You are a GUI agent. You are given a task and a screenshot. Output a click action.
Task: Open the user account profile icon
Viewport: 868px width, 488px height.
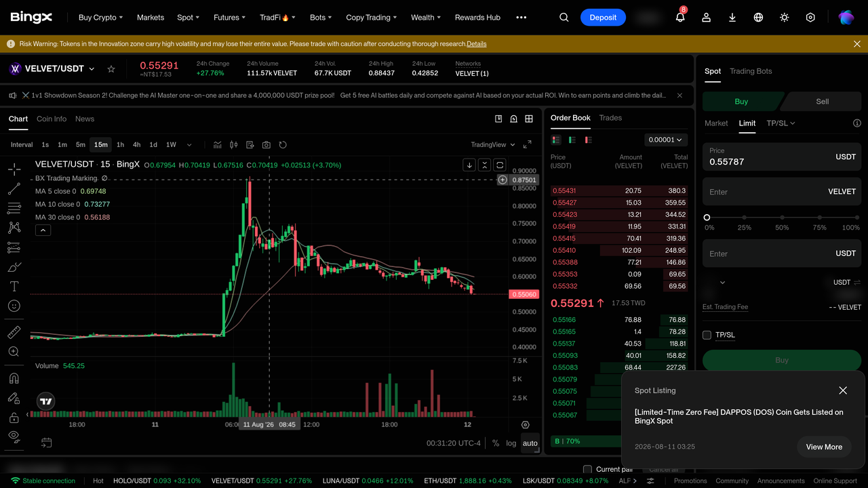706,18
